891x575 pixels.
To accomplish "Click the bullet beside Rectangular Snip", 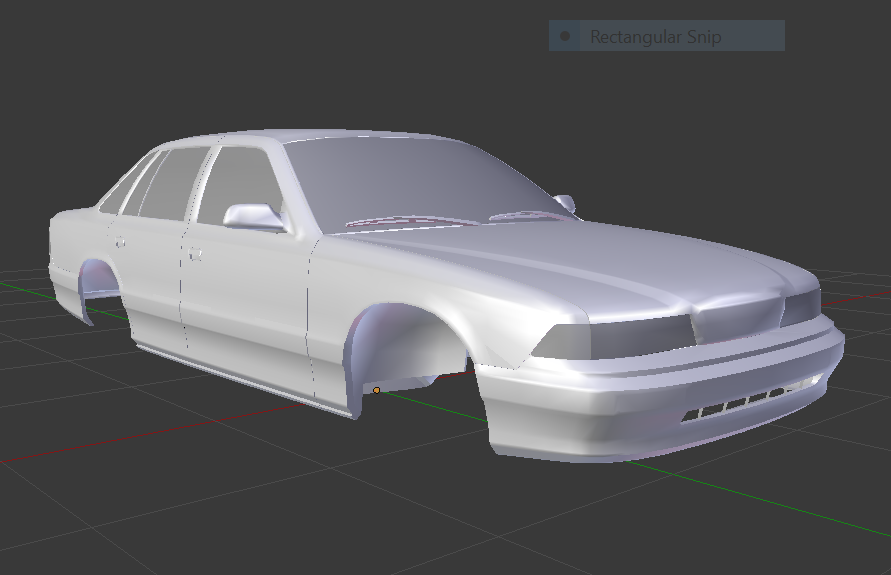I will click(x=565, y=36).
